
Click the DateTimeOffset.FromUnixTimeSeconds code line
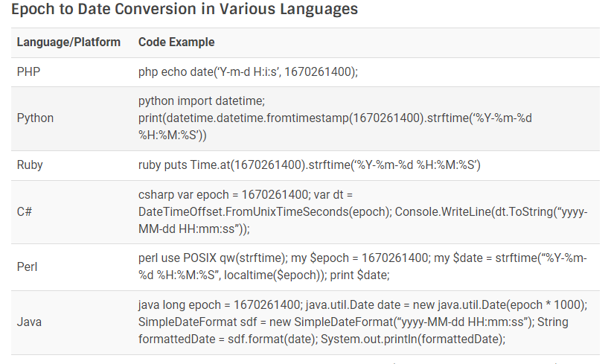(363, 212)
